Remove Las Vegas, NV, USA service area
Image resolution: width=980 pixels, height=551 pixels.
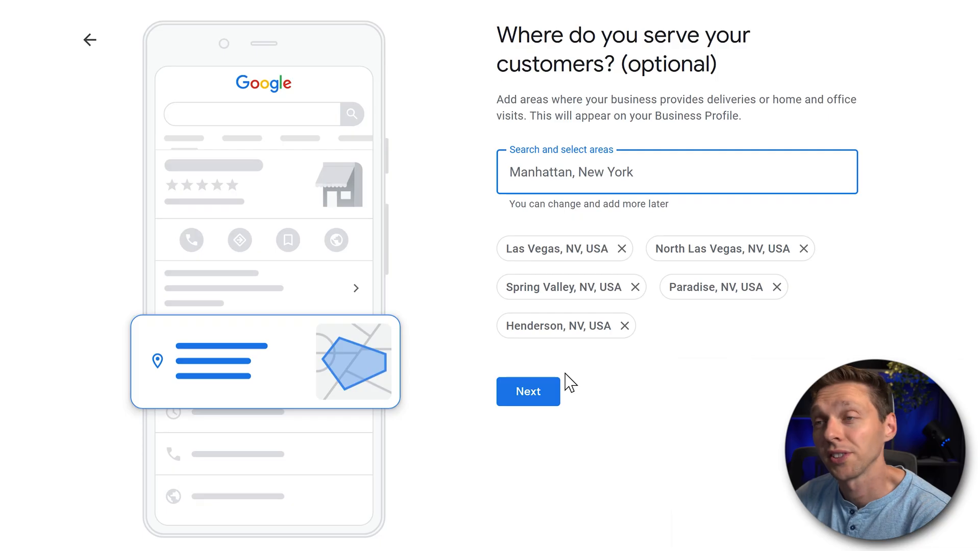point(622,248)
